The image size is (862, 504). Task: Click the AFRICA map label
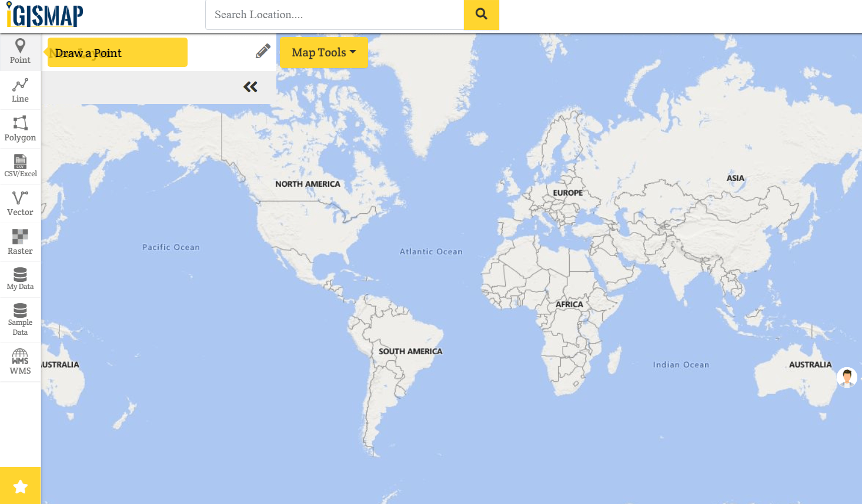pyautogui.click(x=569, y=304)
